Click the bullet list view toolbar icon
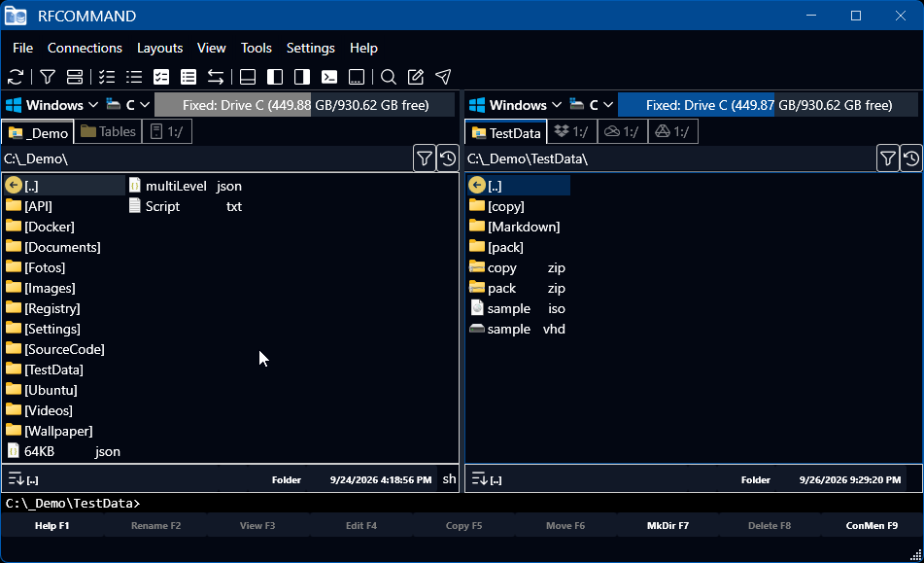The height and width of the screenshot is (563, 924). pos(134,77)
